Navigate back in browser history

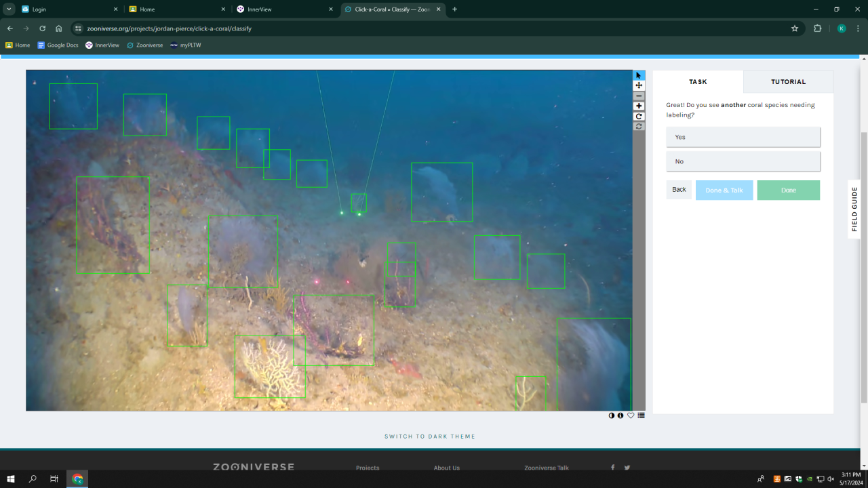pyautogui.click(x=9, y=28)
